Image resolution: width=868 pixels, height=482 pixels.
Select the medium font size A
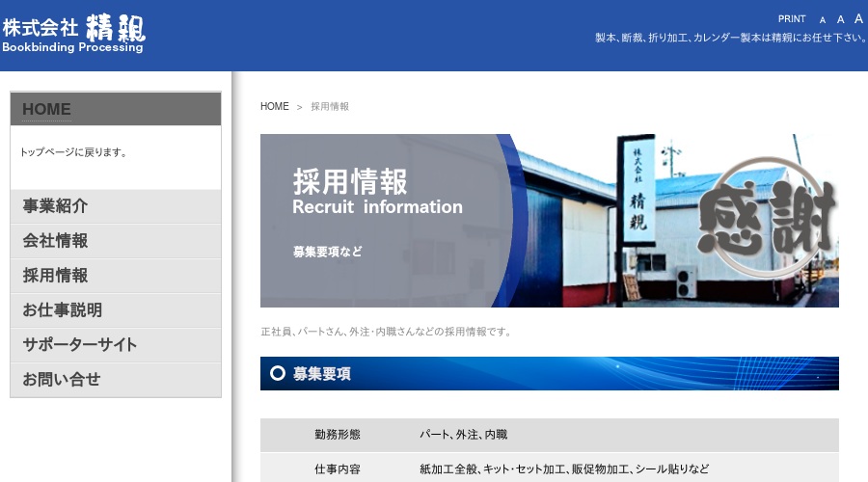click(840, 19)
